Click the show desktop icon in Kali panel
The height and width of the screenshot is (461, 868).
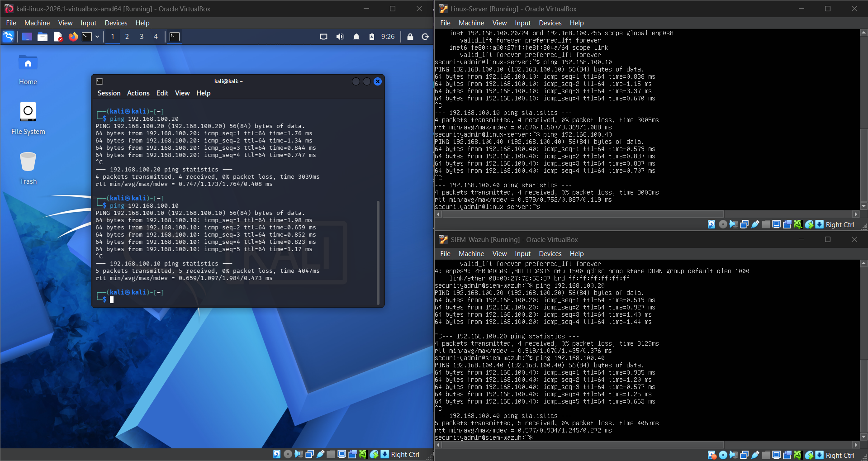click(27, 37)
